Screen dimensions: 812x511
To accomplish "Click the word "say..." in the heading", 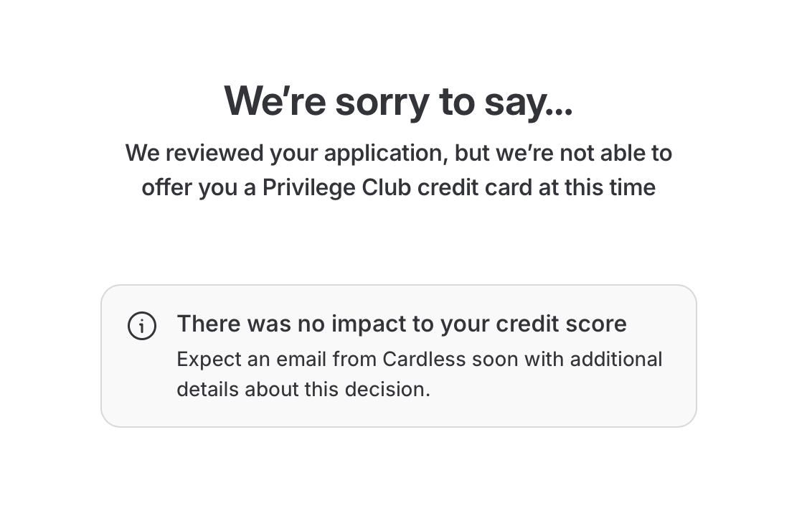I will click(x=529, y=103).
